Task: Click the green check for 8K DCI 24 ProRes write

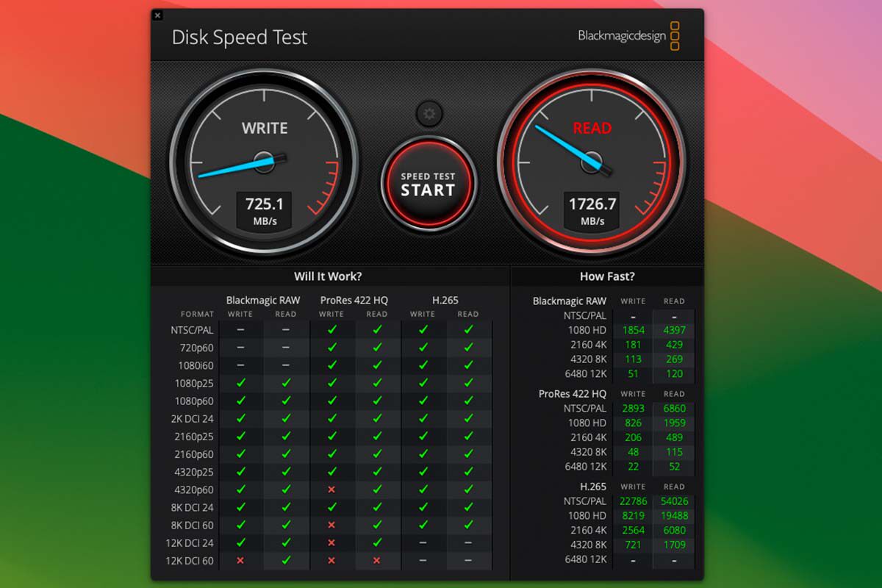Action: click(x=331, y=507)
